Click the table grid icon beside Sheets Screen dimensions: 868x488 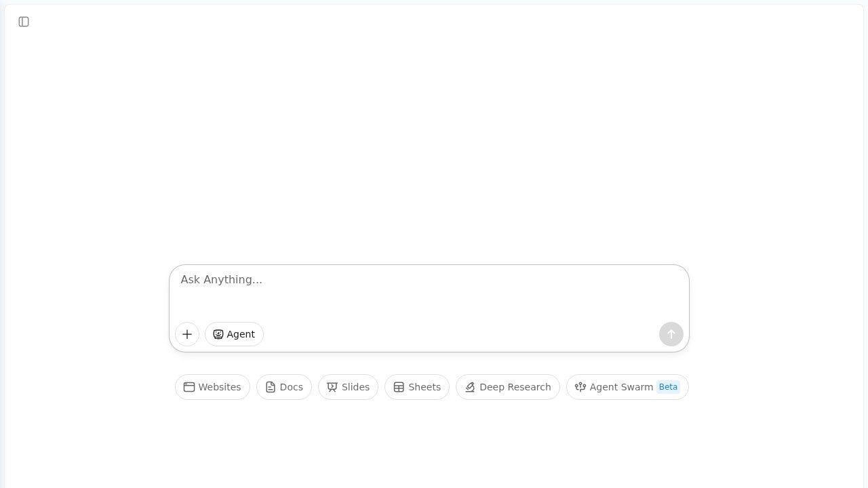click(x=399, y=387)
